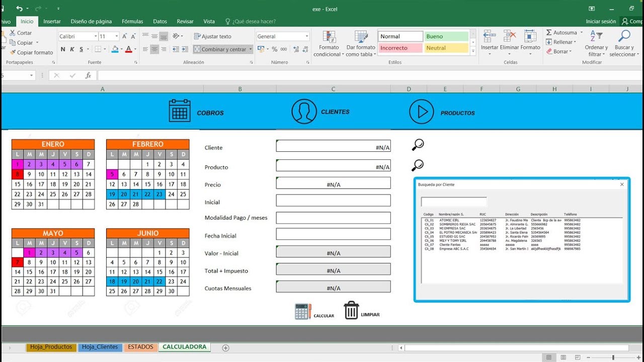The width and height of the screenshot is (644, 362).
Task: Open the Hoja_Productos sheet tab
Action: click(51, 347)
